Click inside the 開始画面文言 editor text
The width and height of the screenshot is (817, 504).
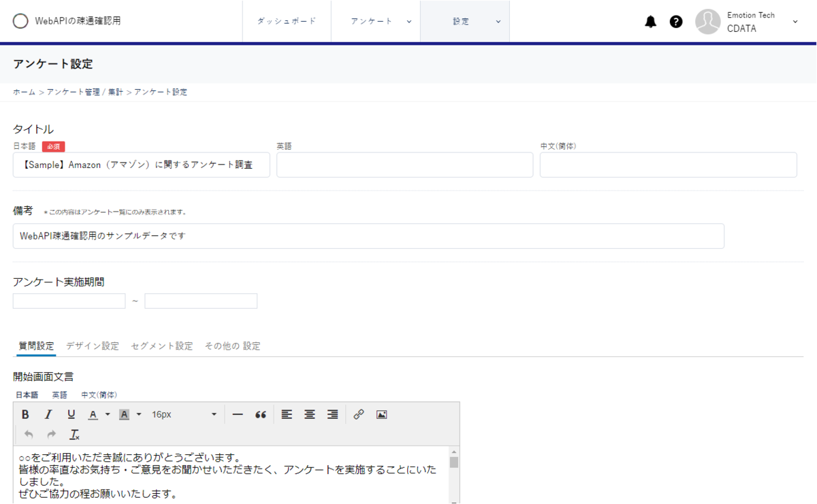[231, 475]
